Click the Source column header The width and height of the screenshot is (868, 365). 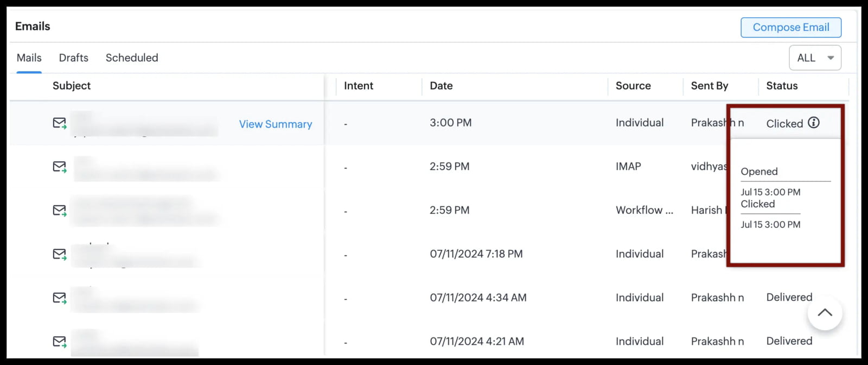633,86
